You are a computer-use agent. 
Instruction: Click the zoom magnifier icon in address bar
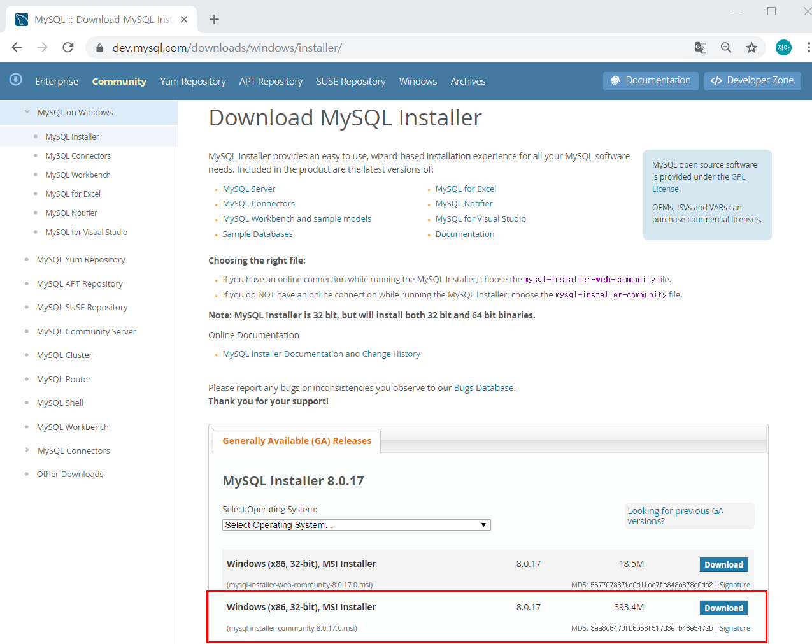point(726,47)
